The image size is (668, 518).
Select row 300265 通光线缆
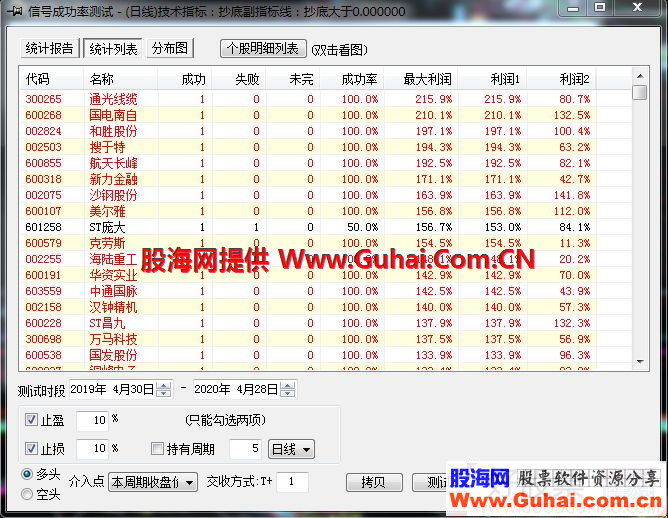click(x=326, y=99)
